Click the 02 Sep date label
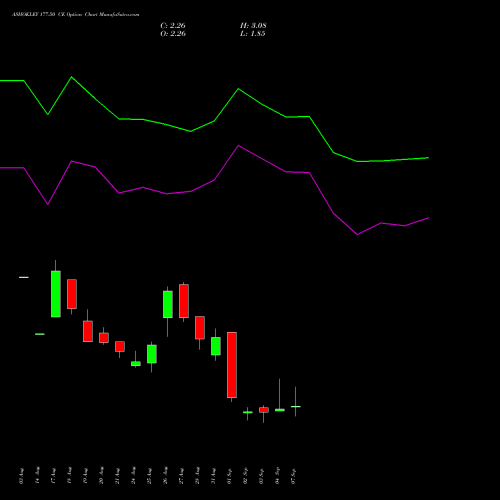The image size is (500, 500). coord(245,476)
